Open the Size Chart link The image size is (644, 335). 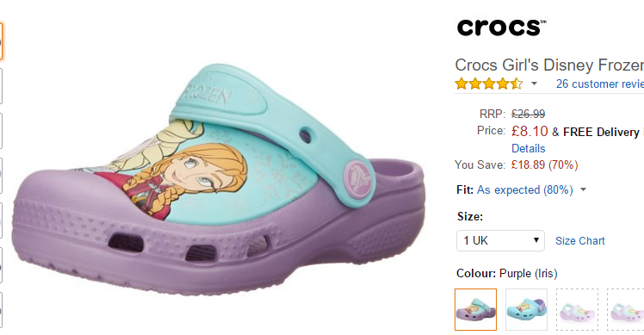click(x=580, y=241)
